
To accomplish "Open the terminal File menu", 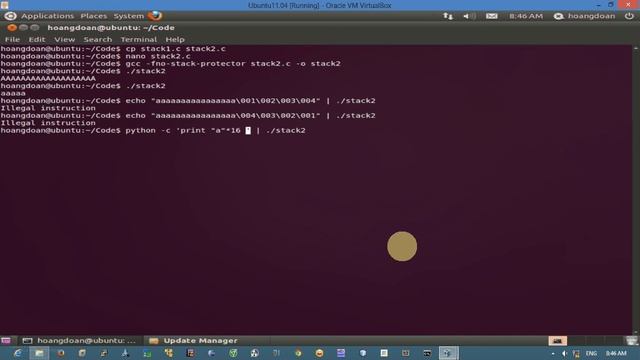I will click(12, 40).
